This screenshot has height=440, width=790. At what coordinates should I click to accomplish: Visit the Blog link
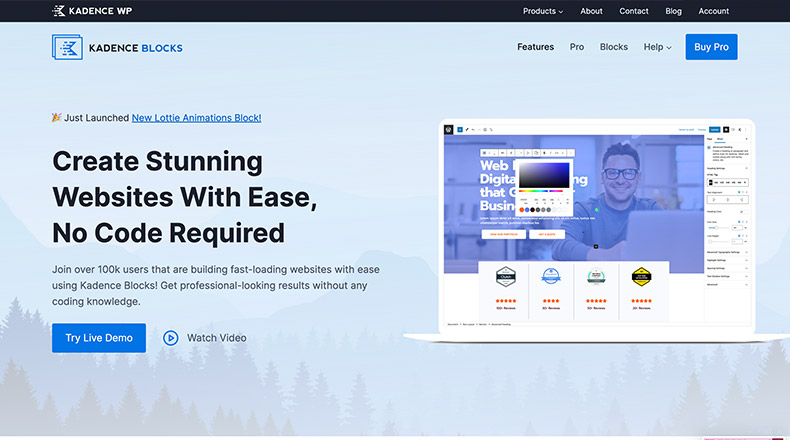(x=673, y=11)
